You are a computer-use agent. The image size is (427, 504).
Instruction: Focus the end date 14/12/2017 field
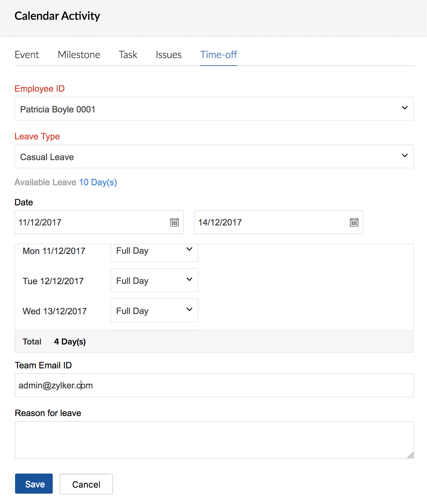(x=279, y=222)
